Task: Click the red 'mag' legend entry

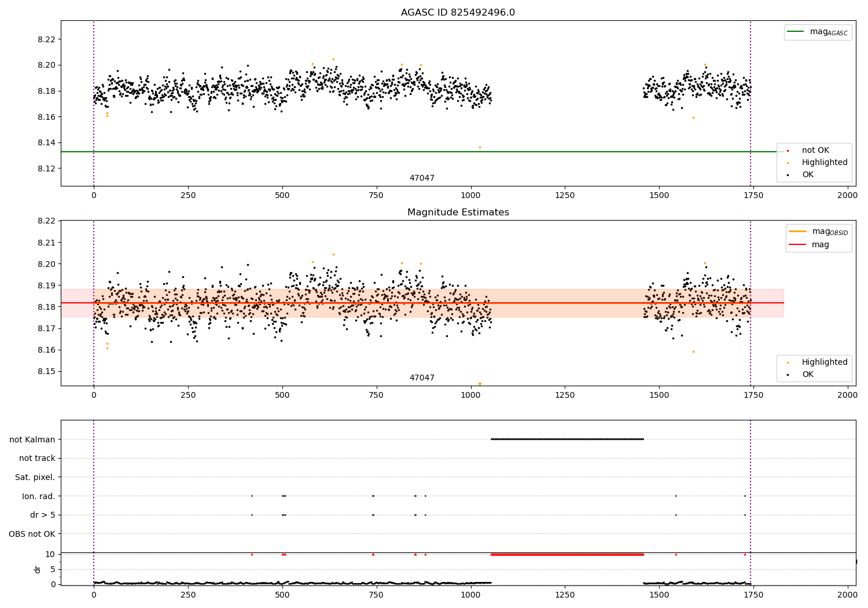Action: click(809, 245)
